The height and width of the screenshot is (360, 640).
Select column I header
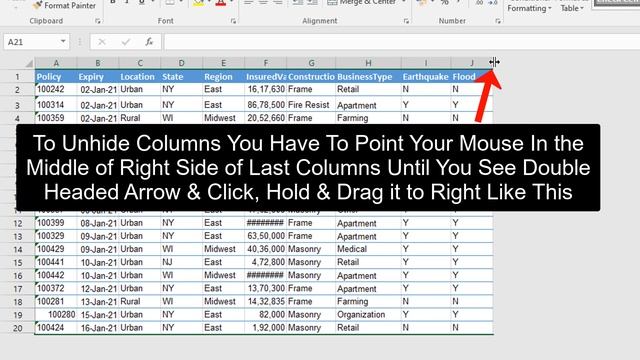[426, 63]
